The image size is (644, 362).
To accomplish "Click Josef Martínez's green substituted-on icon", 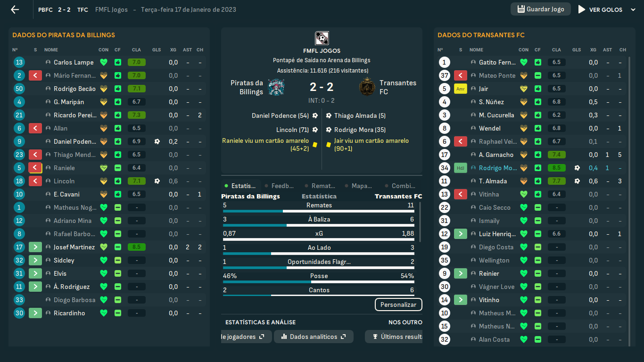I will (x=35, y=247).
